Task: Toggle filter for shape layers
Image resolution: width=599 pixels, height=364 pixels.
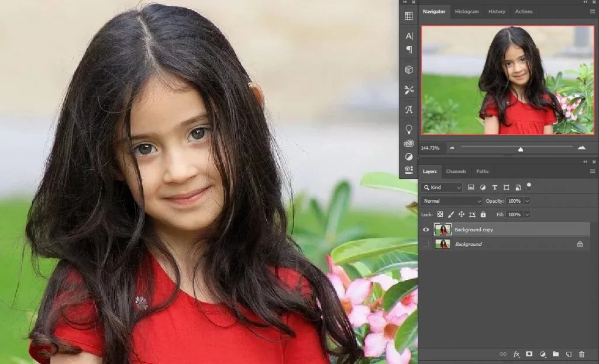Action: pos(506,188)
